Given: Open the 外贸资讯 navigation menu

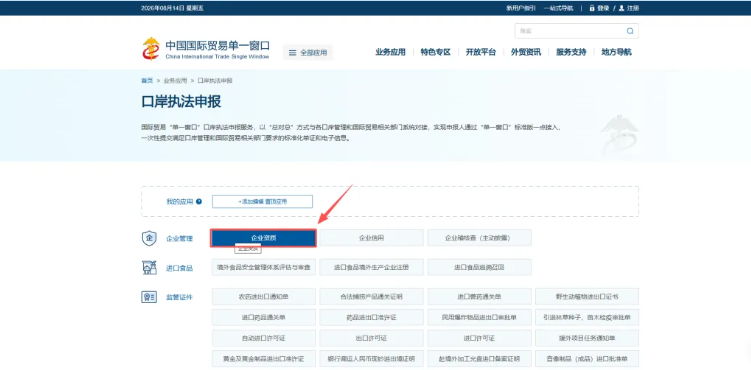Looking at the screenshot, I should pyautogui.click(x=526, y=52).
